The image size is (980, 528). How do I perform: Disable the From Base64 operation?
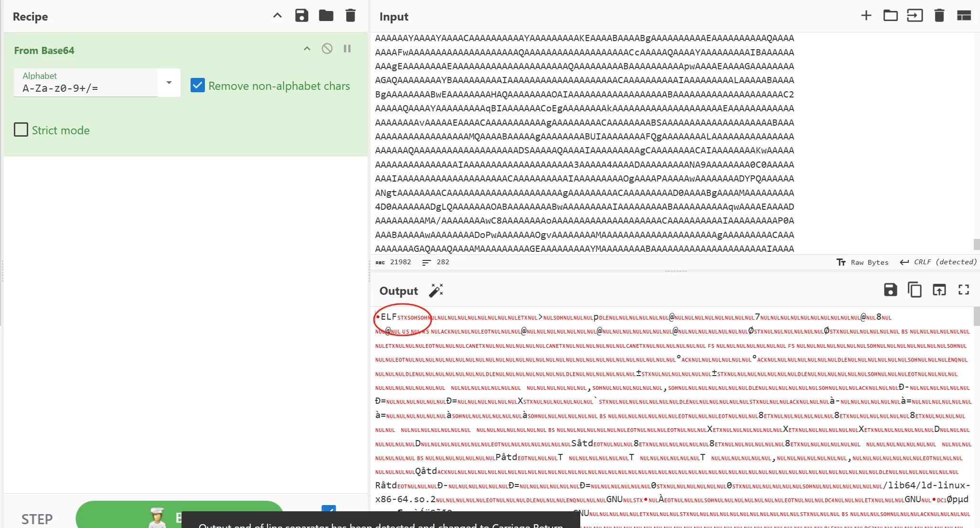click(327, 49)
